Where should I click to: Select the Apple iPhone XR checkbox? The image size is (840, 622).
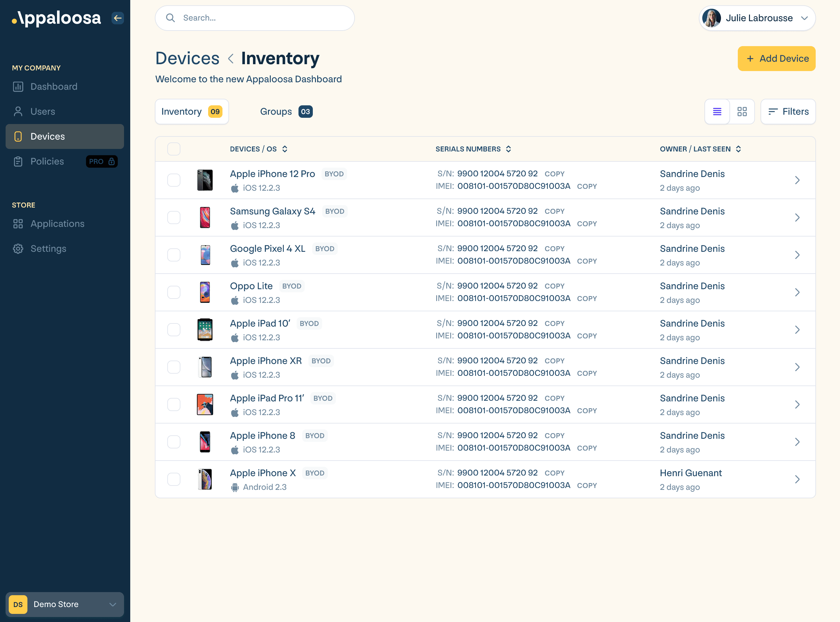click(x=174, y=367)
